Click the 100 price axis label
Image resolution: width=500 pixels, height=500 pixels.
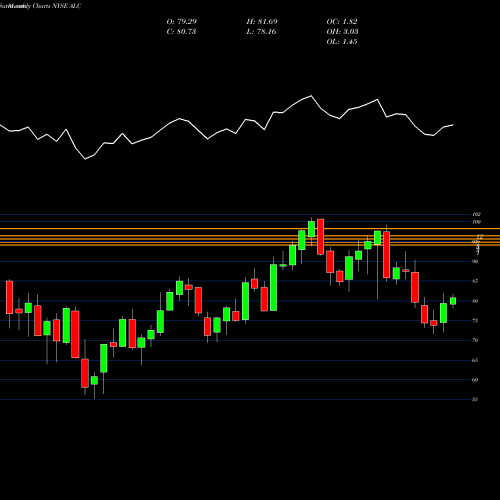477,222
